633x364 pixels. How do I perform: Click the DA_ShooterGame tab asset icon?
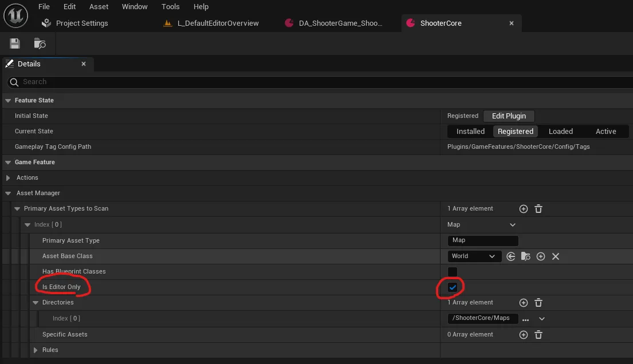pyautogui.click(x=289, y=23)
